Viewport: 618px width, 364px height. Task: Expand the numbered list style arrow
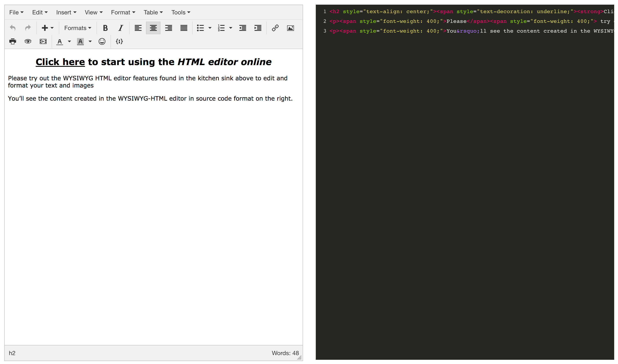click(230, 28)
